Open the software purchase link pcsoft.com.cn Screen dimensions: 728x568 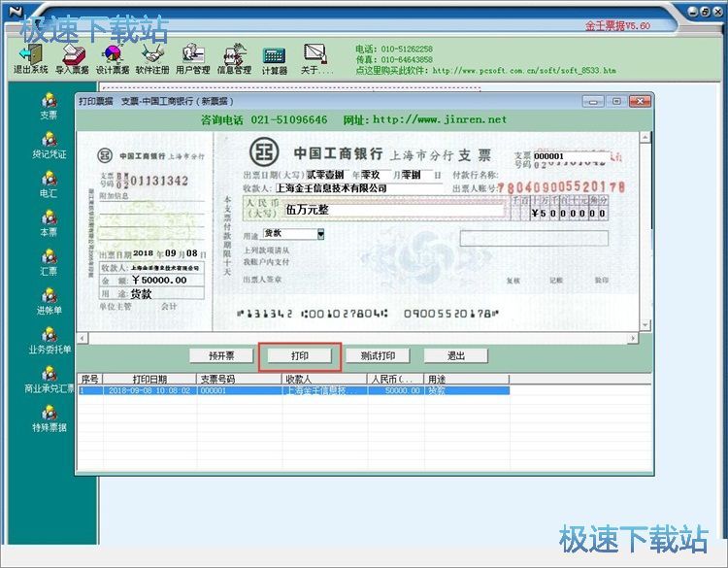524,71
